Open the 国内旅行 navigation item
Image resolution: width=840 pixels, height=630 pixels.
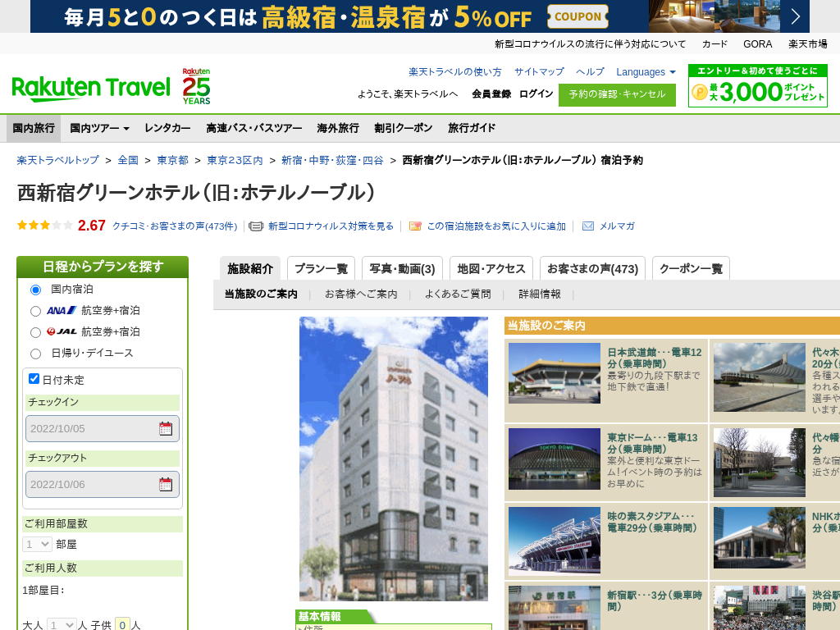34,129
